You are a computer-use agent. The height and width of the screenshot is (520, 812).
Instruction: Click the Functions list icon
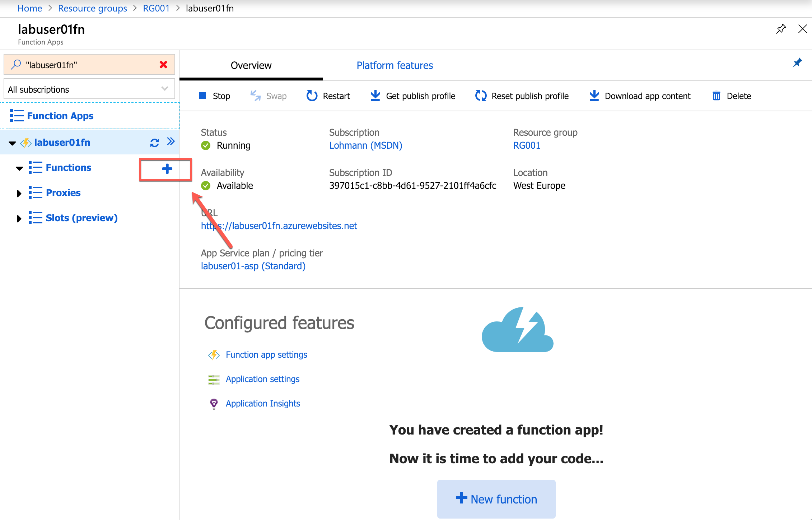tap(35, 167)
